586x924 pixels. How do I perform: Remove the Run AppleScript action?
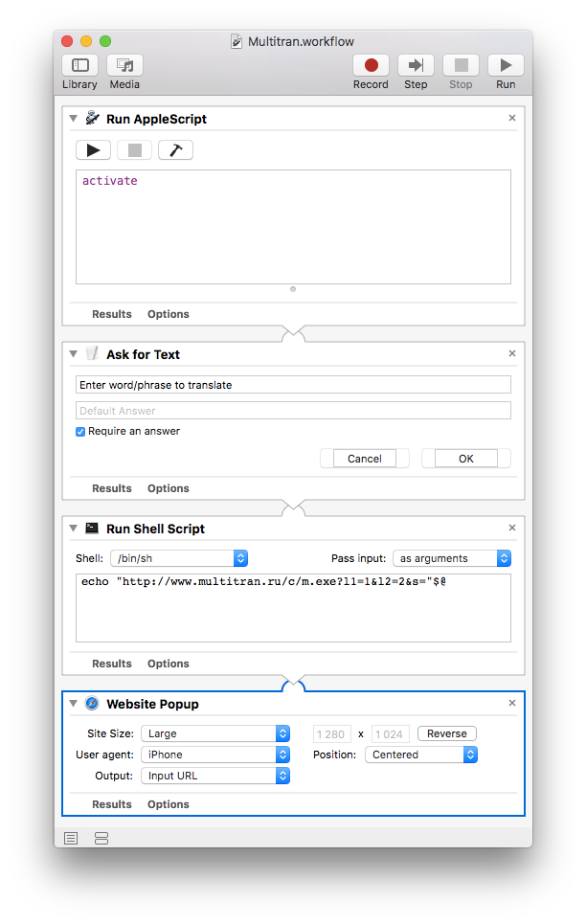point(512,118)
